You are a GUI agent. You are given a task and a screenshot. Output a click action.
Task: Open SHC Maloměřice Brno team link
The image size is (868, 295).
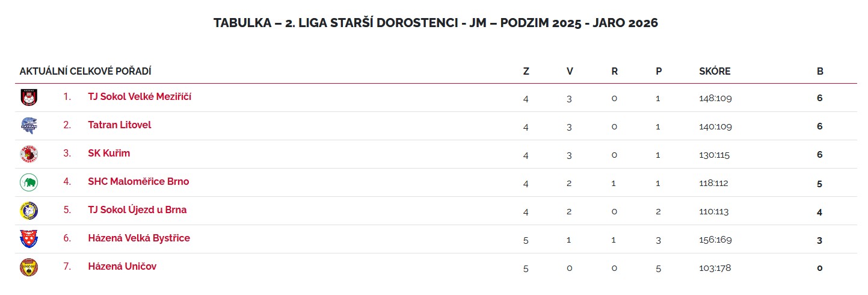[x=138, y=181]
